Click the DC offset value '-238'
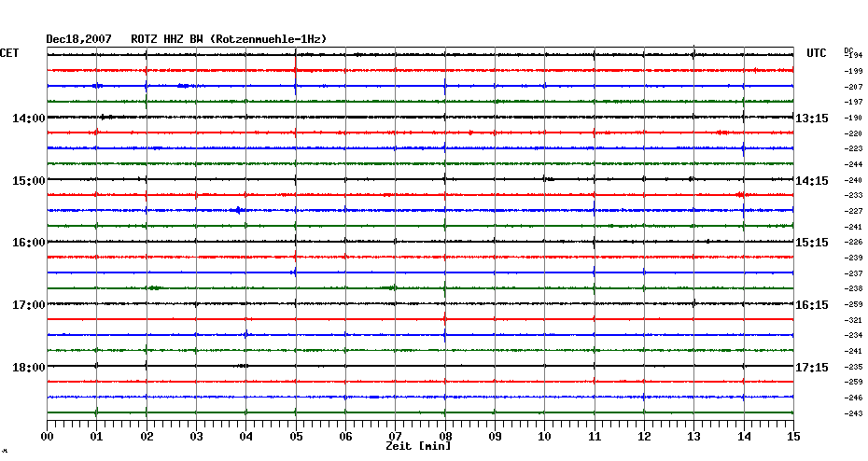Image resolution: width=868 pixels, height=461 pixels. point(854,289)
